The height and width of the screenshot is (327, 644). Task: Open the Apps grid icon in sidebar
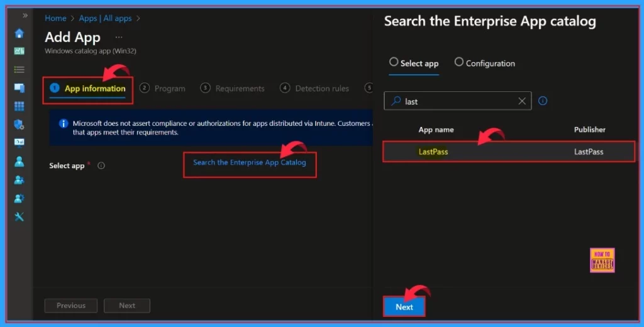[x=19, y=106]
